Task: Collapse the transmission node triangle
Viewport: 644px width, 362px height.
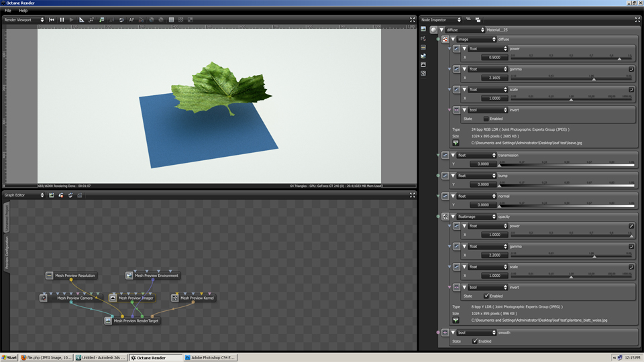Action: tap(453, 155)
